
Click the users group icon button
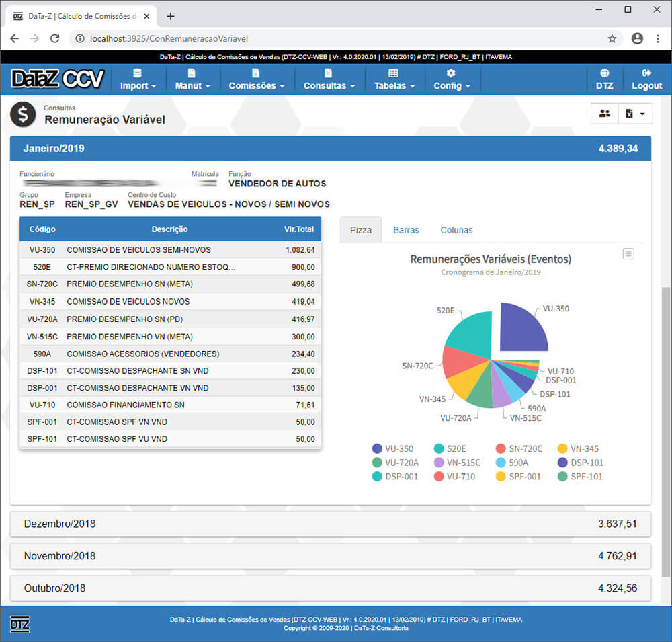click(604, 114)
